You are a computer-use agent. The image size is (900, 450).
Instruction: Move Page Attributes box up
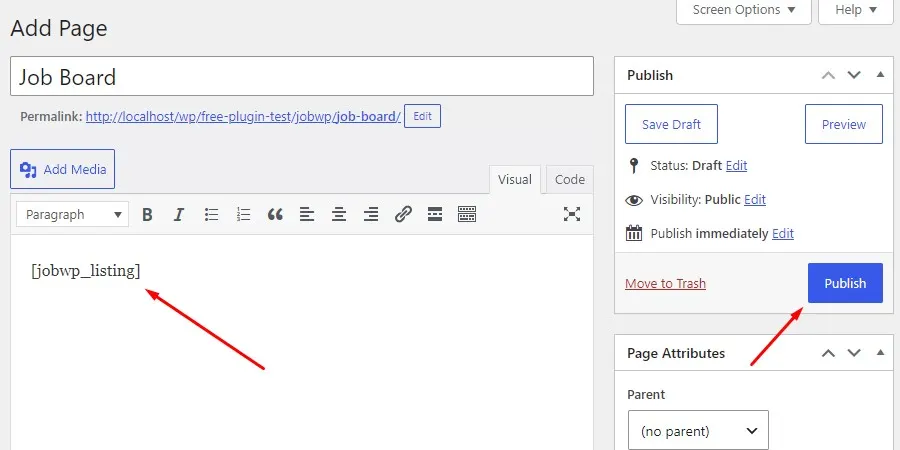click(x=828, y=353)
